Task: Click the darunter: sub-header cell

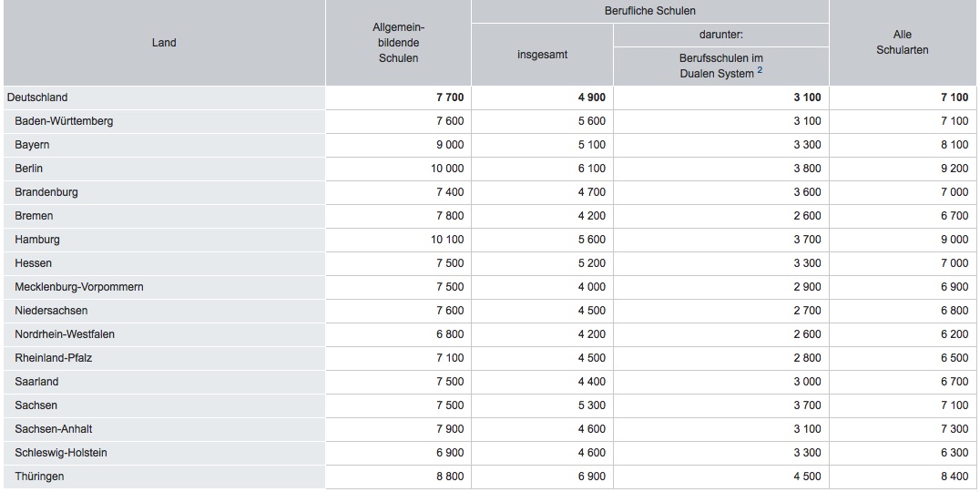Action: pyautogui.click(x=720, y=35)
